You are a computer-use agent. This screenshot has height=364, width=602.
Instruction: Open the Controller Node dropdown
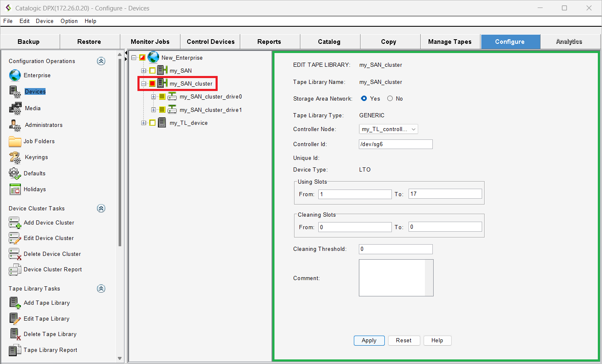388,129
